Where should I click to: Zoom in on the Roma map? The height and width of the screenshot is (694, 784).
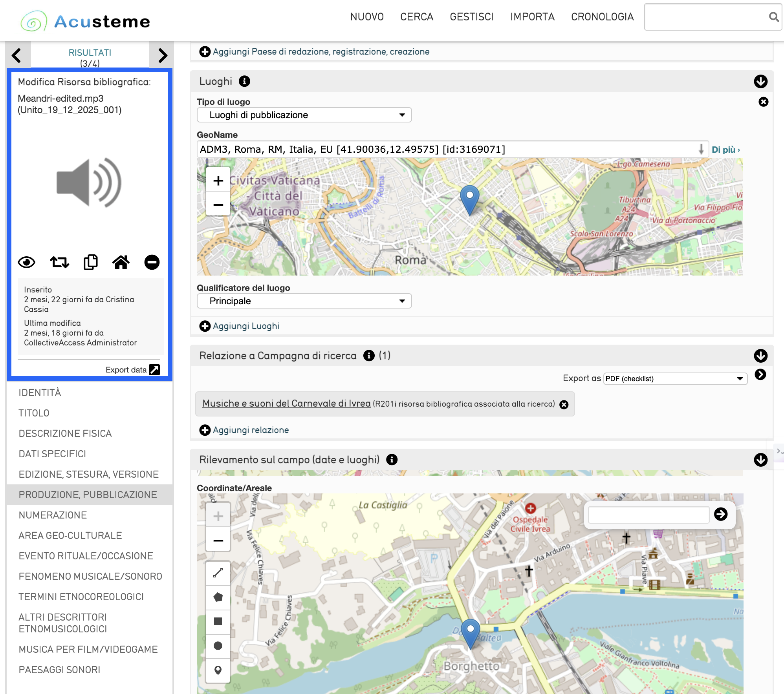[x=218, y=181]
